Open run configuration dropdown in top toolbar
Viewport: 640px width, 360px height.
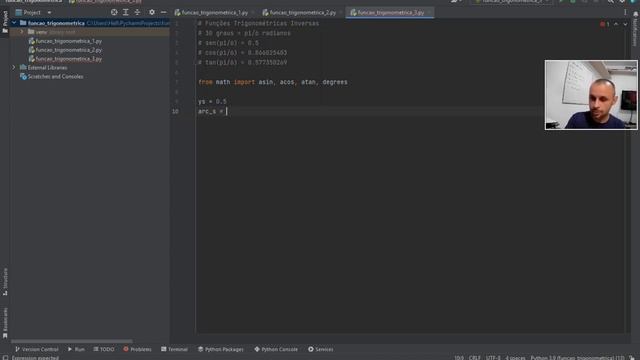(x=511, y=2)
